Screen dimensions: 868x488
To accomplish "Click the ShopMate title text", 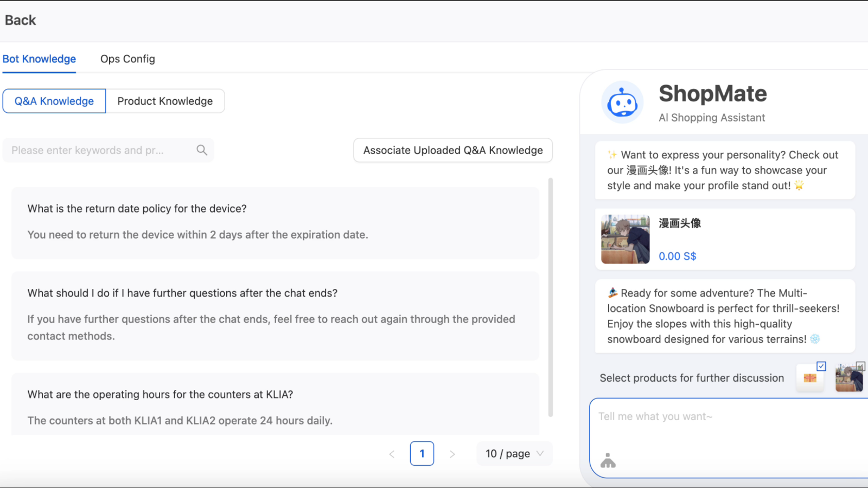I will click(713, 94).
